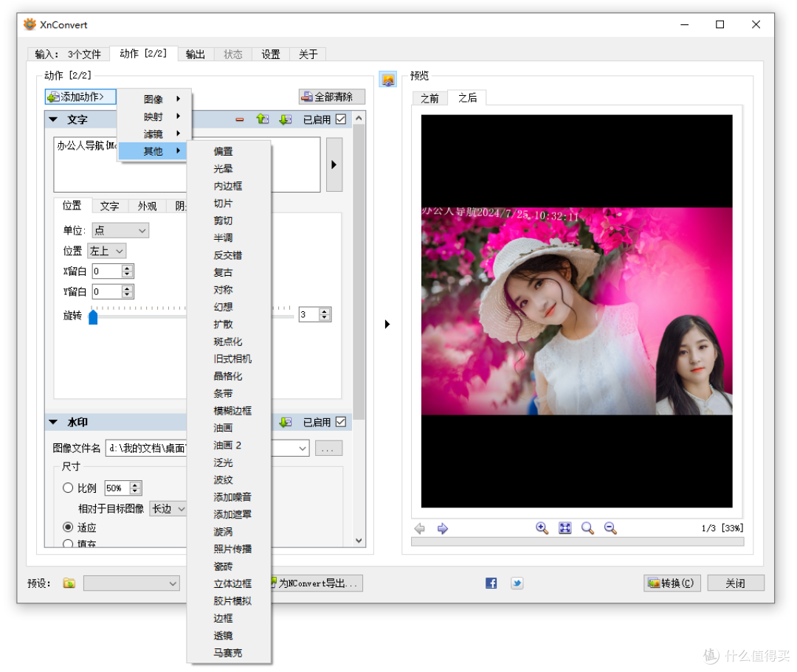797x672 pixels.
Task: Collapse the 水印 action section
Action: pos(53,422)
